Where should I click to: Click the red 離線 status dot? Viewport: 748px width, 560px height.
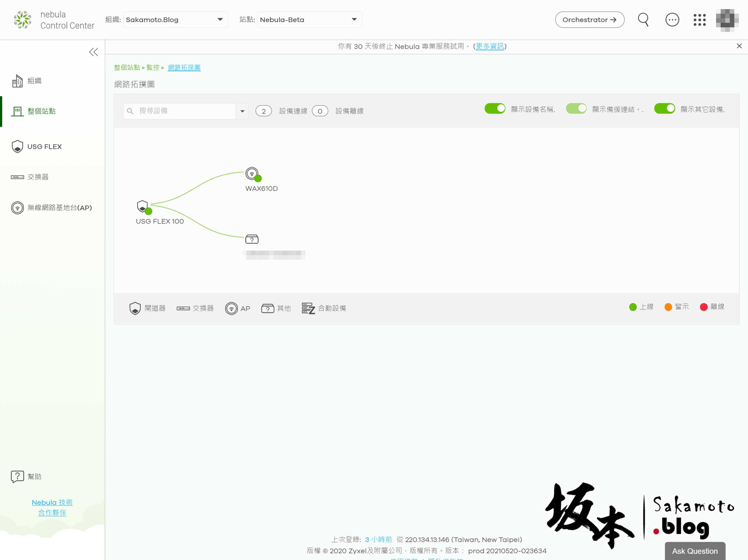tap(703, 307)
